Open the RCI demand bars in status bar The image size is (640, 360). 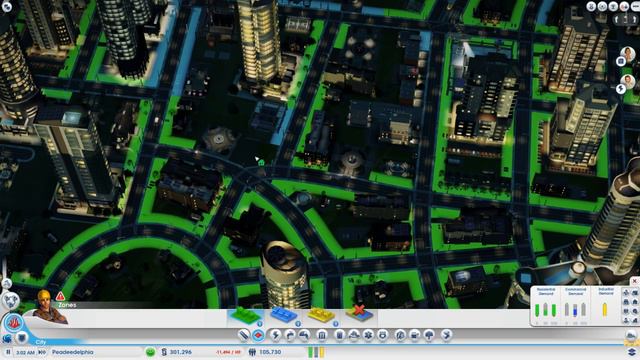(x=316, y=352)
